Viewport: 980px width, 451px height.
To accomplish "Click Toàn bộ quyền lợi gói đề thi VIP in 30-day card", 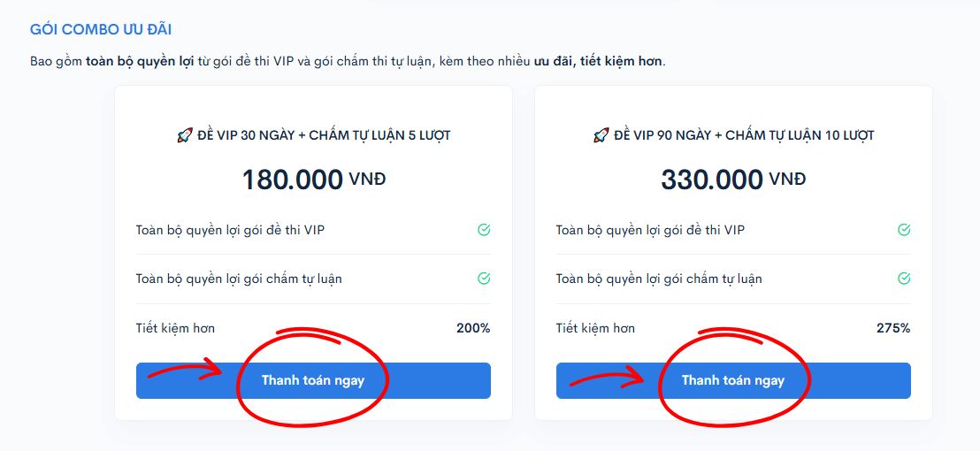I will [231, 230].
